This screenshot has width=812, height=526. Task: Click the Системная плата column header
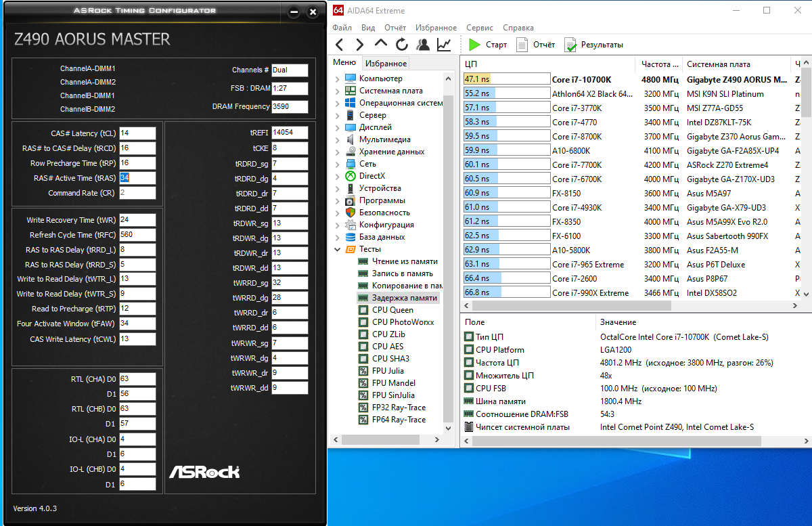point(737,64)
